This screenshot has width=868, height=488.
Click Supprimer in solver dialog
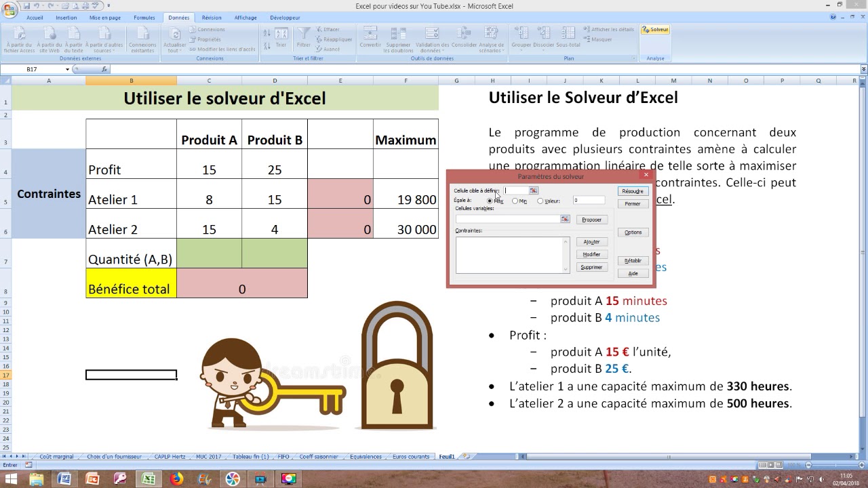pos(591,268)
